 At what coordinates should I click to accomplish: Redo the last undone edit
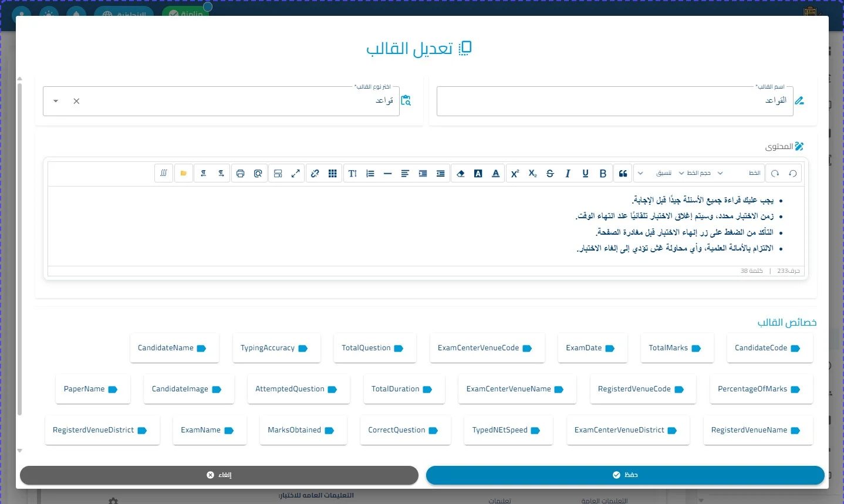coord(775,173)
